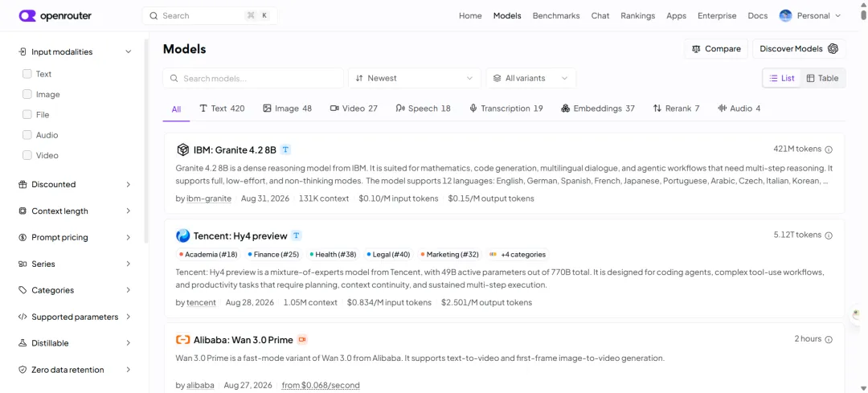The height and width of the screenshot is (393, 868).
Task: Open the All variants dropdown
Action: click(x=531, y=78)
